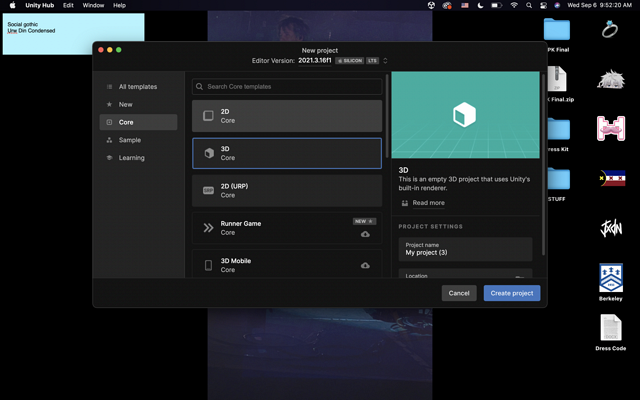Click the LTS badge

click(x=372, y=61)
